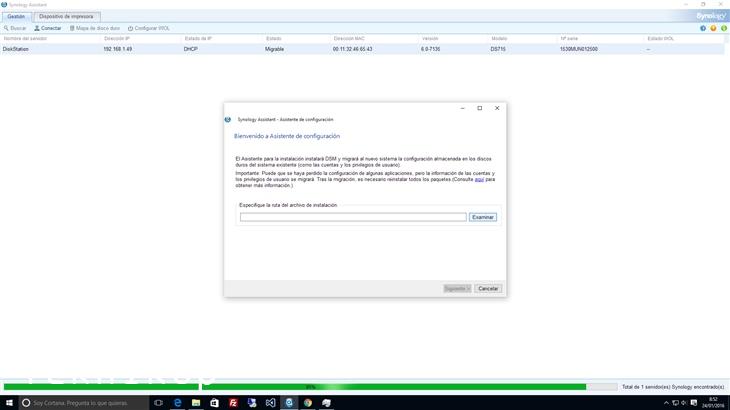Click the Conectar toolbar button
This screenshot has height=410, width=730.
[x=46, y=28]
